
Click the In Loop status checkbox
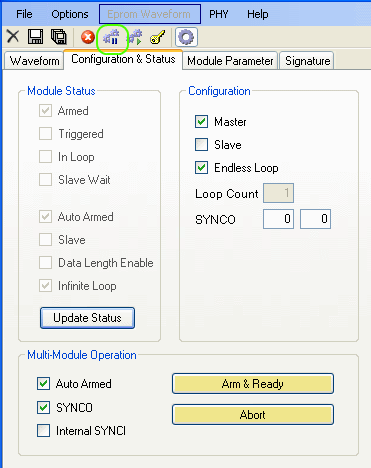click(x=45, y=156)
